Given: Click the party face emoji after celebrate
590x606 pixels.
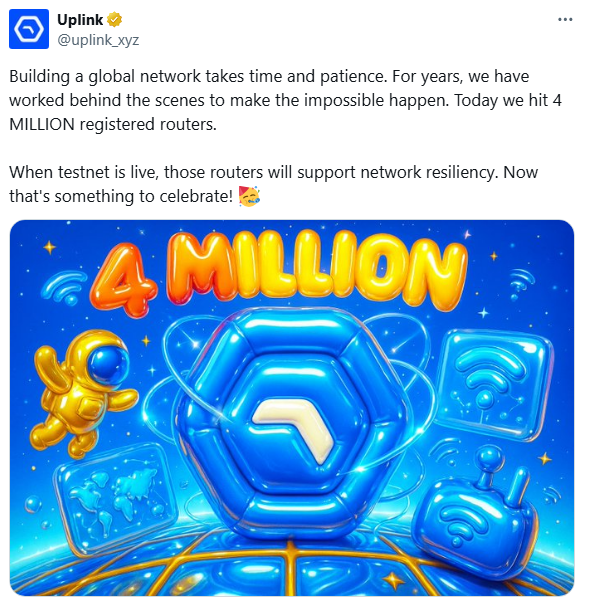Looking at the screenshot, I should (x=249, y=196).
